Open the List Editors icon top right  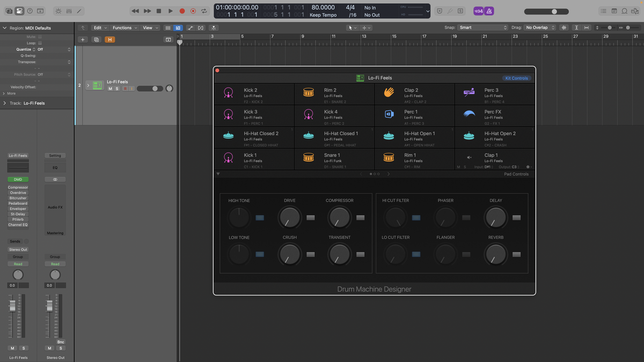603,11
